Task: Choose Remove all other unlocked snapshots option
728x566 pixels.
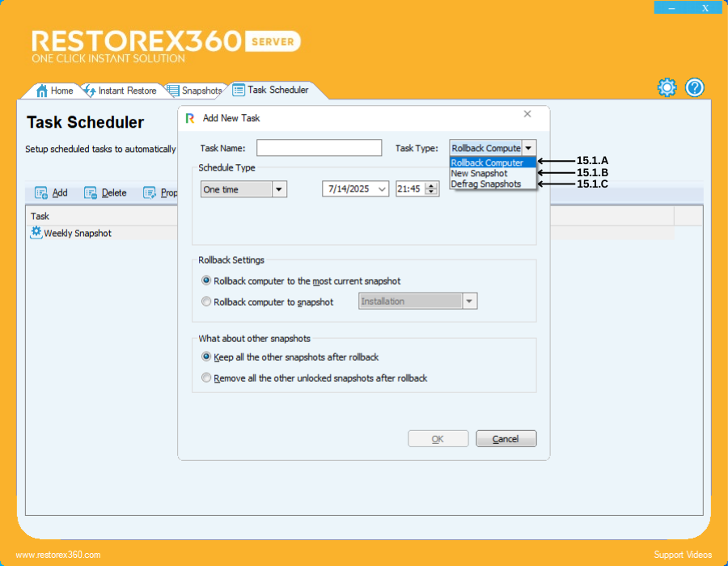Action: [206, 378]
